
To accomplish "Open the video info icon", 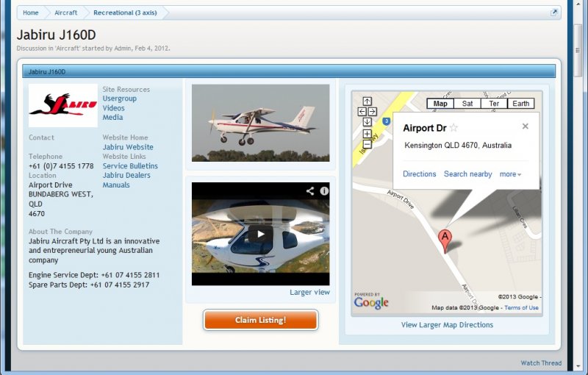I will click(324, 191).
